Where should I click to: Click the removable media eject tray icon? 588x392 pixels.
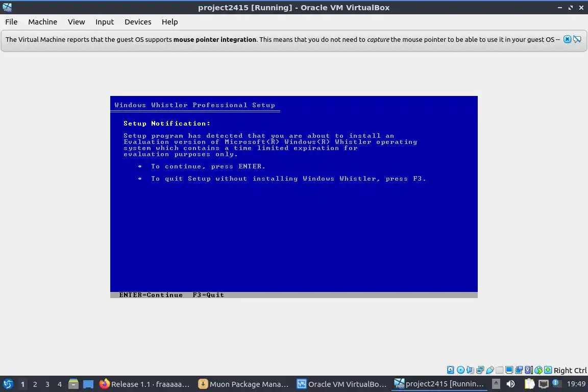click(496, 384)
